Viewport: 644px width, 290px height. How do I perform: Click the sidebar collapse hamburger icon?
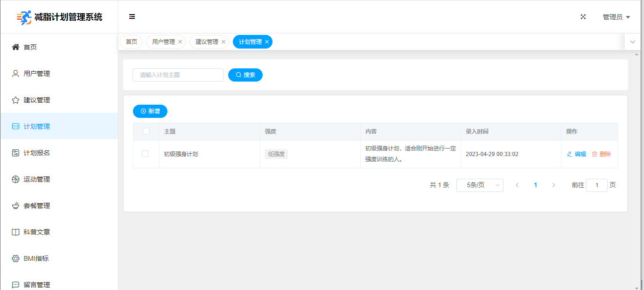pyautogui.click(x=132, y=17)
